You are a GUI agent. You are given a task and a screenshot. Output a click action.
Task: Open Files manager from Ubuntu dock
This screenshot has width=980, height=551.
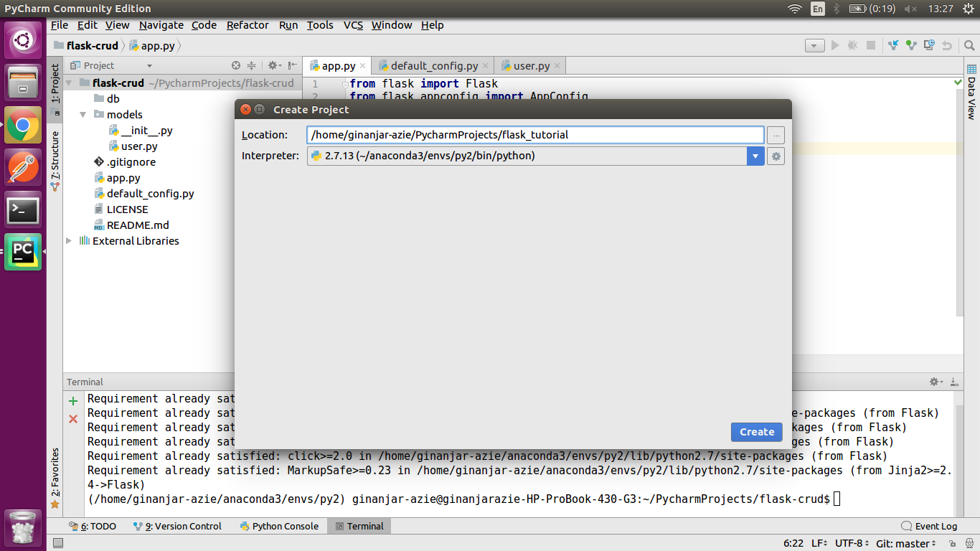[23, 82]
